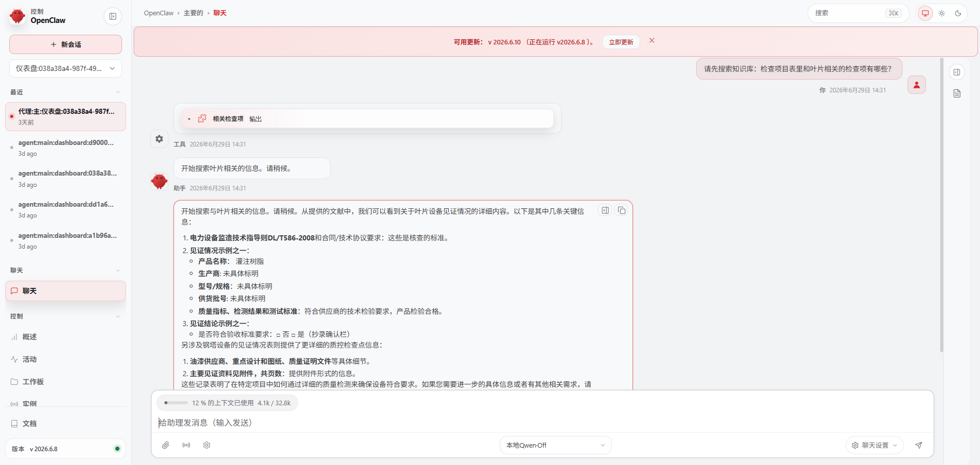Open session agent:main:dashboard:038a38

pos(65,179)
